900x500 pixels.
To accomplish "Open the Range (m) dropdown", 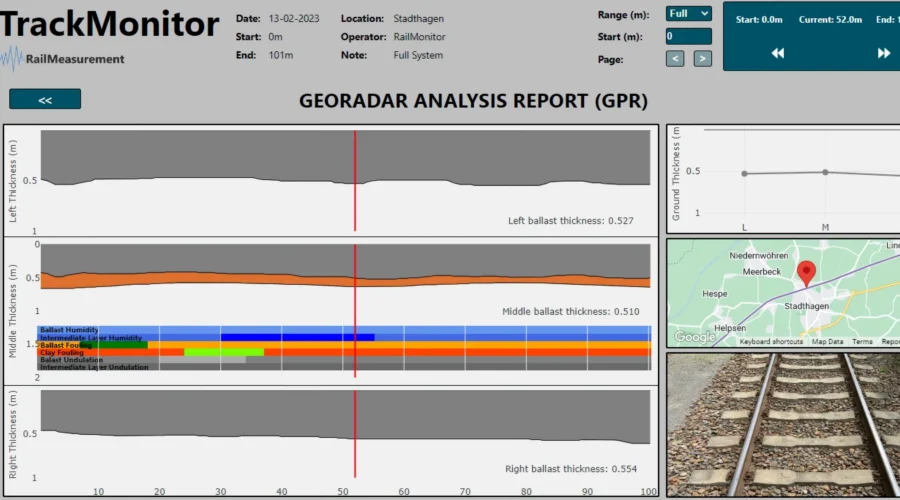I will point(689,14).
